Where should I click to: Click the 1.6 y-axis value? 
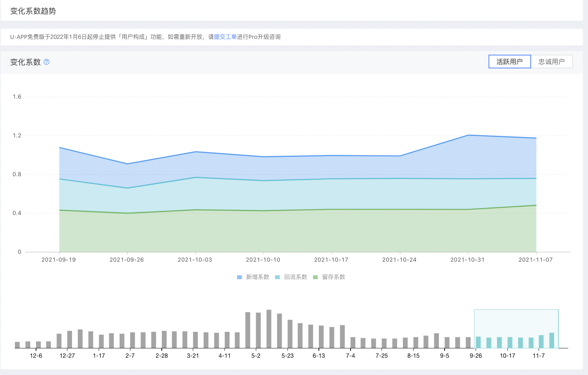click(17, 97)
